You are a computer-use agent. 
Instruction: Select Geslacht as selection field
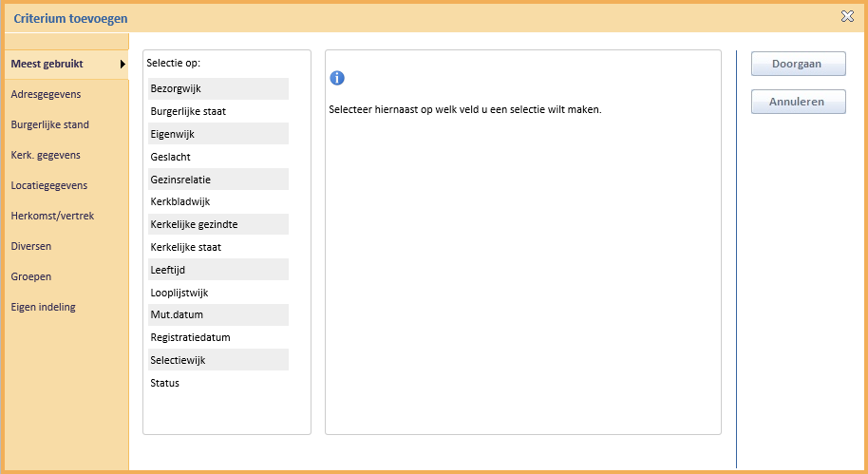pos(218,157)
